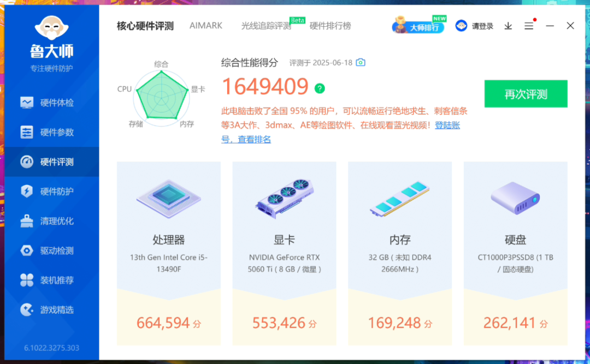
Task: Click the green question mark help icon
Action: click(x=320, y=88)
